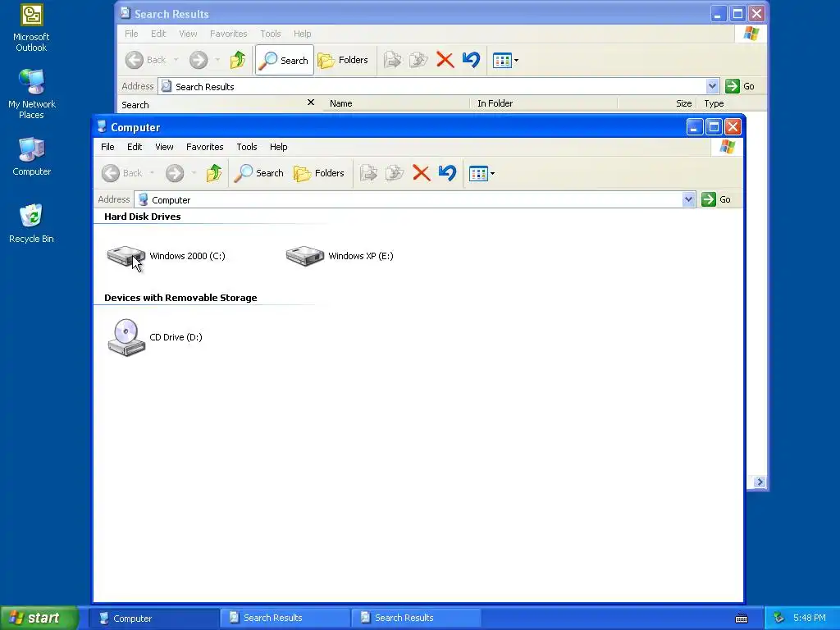Sort by In Folder column header

(544, 103)
